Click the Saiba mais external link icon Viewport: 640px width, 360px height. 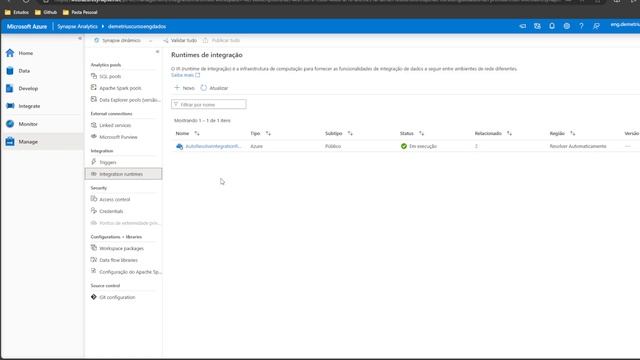[198, 75]
